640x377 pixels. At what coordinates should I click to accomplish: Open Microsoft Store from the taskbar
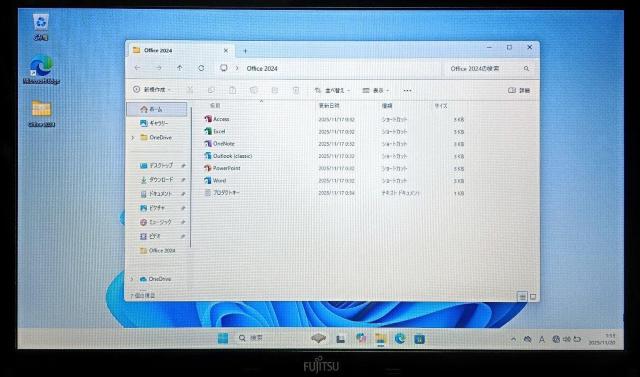point(420,339)
